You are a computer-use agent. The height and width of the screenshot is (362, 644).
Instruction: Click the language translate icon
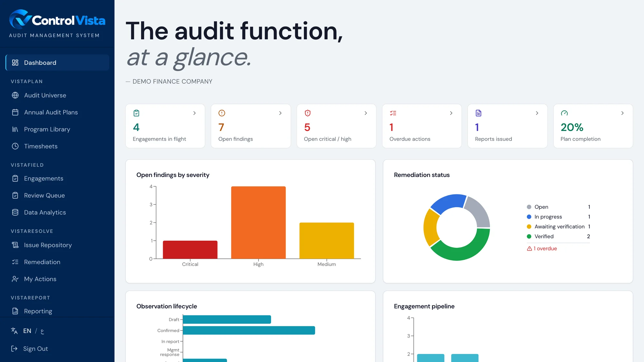[14, 331]
